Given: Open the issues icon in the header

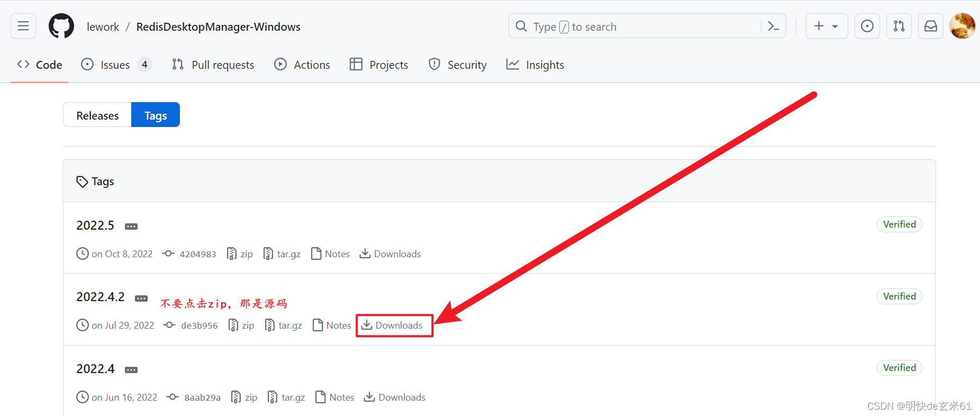Looking at the screenshot, I should click(x=867, y=26).
